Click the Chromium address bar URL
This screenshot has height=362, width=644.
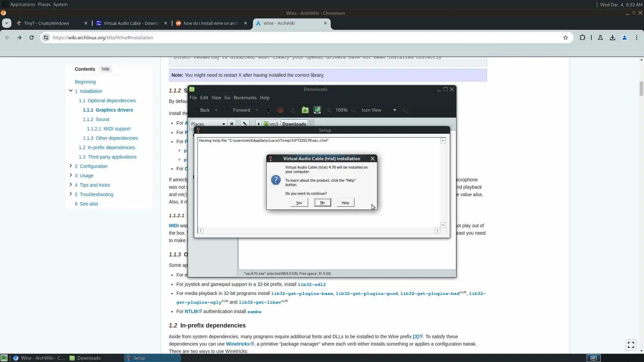click(103, 38)
